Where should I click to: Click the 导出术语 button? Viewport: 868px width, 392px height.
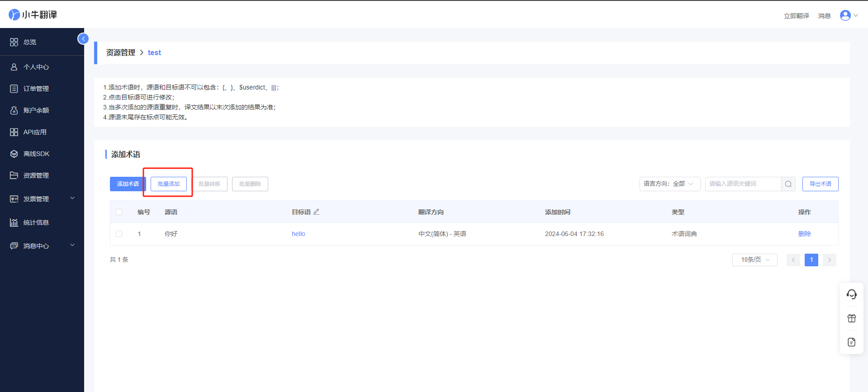(820, 184)
